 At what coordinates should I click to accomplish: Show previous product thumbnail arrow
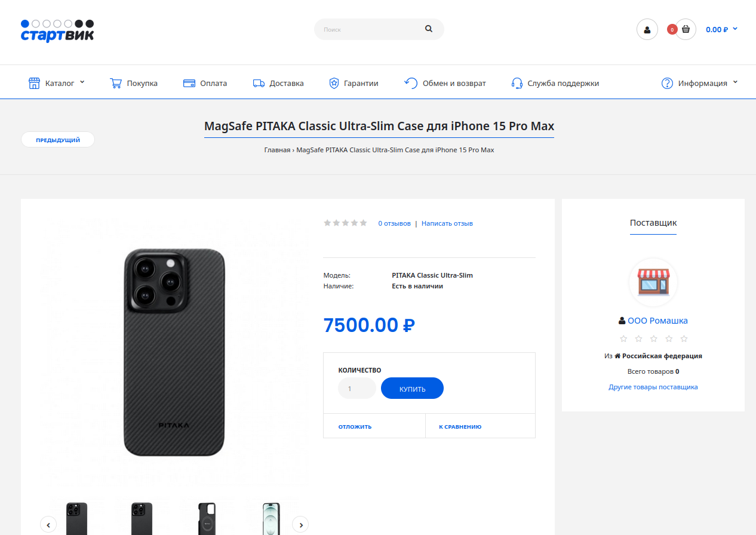(x=48, y=524)
